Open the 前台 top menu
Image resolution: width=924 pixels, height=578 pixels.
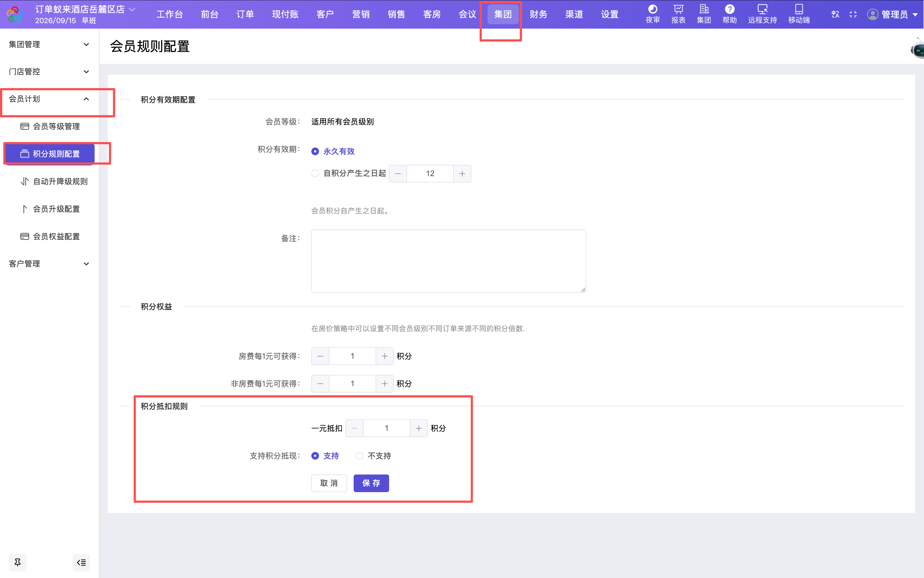click(x=209, y=15)
